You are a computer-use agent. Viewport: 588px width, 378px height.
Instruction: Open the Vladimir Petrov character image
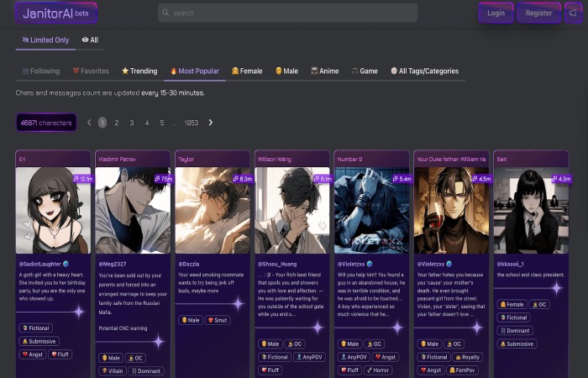tap(133, 210)
